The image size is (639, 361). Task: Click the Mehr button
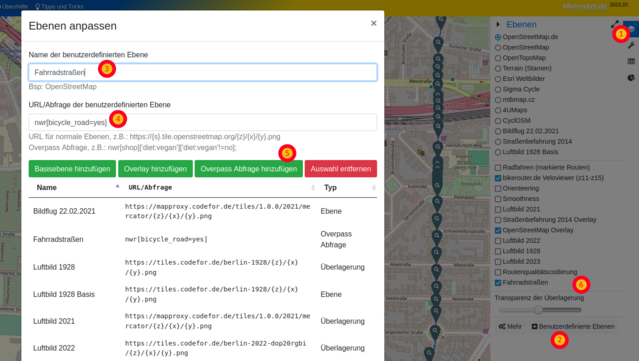[510, 326]
